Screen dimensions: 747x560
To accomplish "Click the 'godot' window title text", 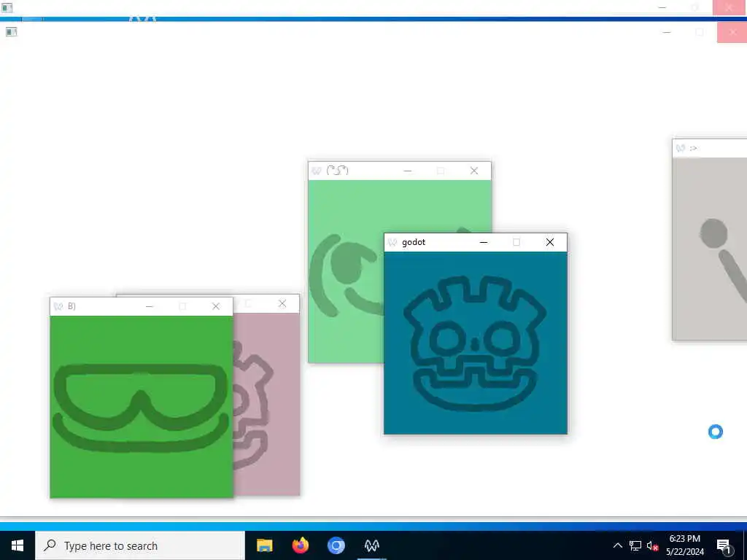I will coord(414,242).
